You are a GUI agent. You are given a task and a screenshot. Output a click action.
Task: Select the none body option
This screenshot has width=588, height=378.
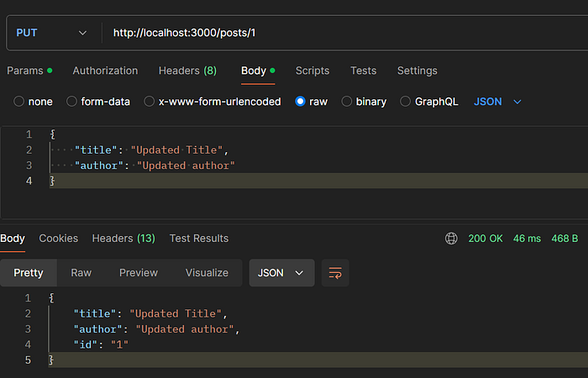pyautogui.click(x=18, y=102)
